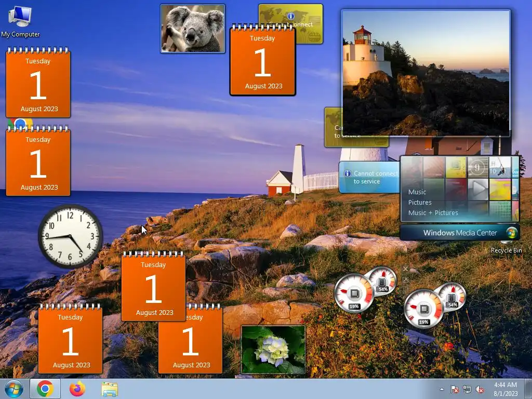
Task: Click the Calendar gadget directly below My Computer
Action: pyautogui.click(x=38, y=83)
